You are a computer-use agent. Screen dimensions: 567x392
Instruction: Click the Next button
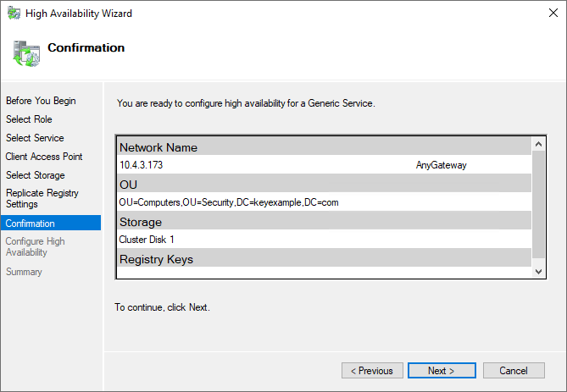(441, 371)
